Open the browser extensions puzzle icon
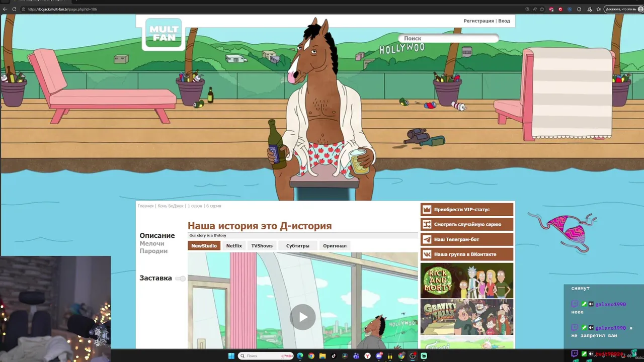The width and height of the screenshot is (644, 362). point(579,9)
